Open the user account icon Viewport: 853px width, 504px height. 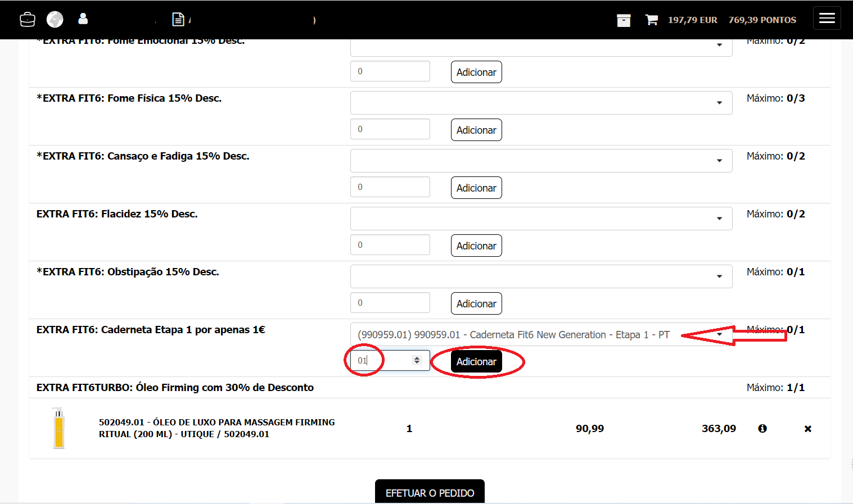point(83,19)
